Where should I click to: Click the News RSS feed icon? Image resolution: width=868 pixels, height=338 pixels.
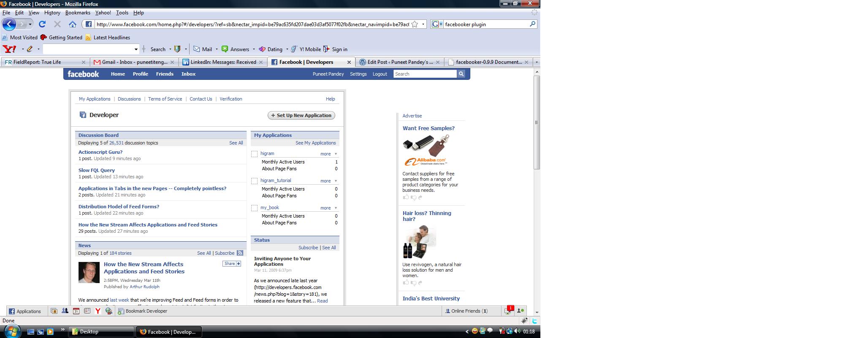pyautogui.click(x=240, y=253)
